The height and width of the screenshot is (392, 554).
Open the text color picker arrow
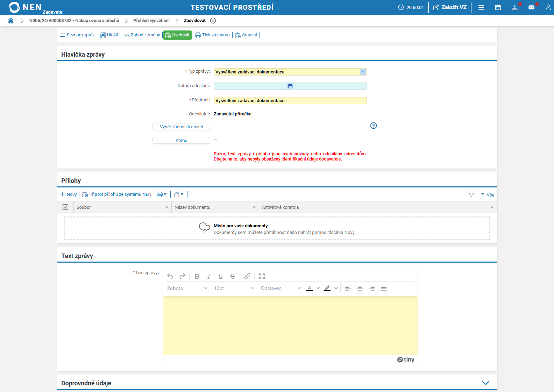(318, 288)
